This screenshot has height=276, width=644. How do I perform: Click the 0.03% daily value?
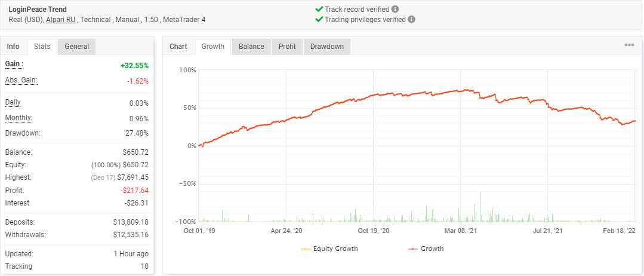[x=139, y=103]
